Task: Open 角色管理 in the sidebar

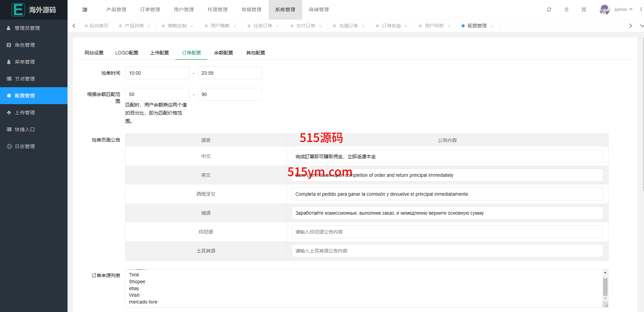Action: (25, 45)
